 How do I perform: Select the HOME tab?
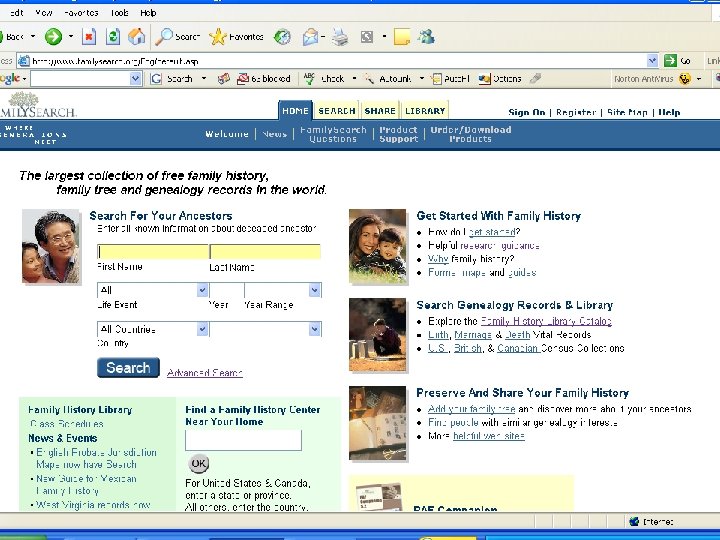tap(295, 111)
